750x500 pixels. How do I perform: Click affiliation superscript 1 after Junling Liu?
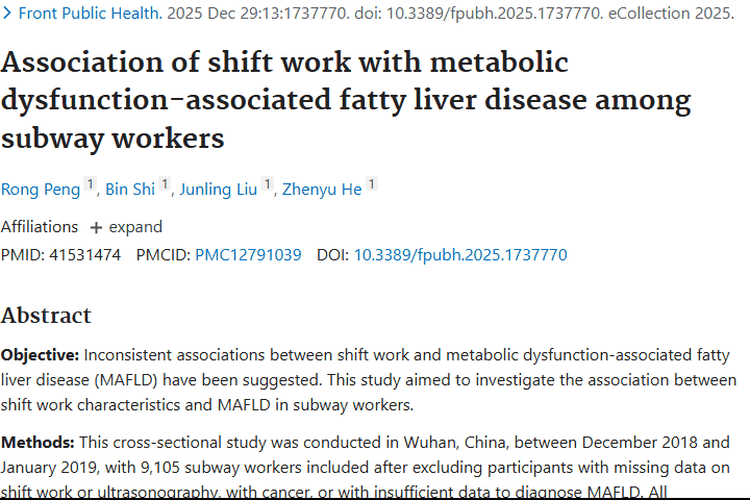[268, 185]
